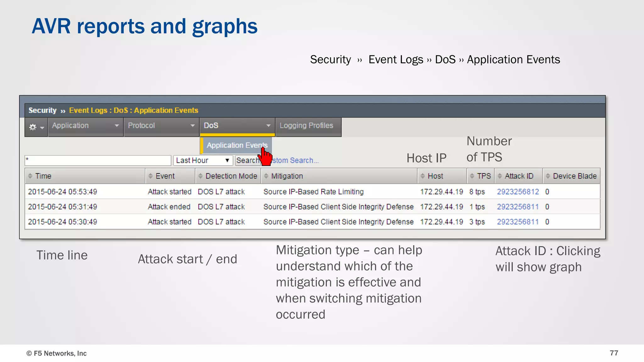This screenshot has width=644, height=362.
Task: Sort table by Event column
Action: [x=170, y=176]
